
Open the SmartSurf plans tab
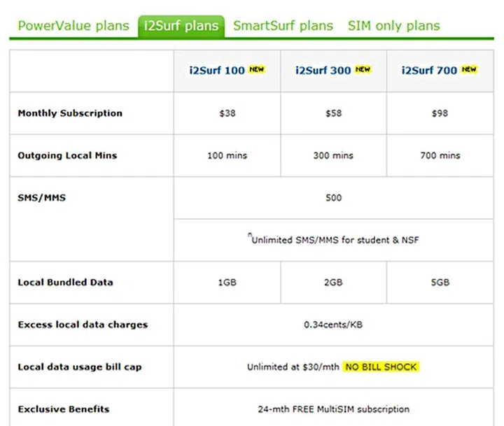click(283, 27)
